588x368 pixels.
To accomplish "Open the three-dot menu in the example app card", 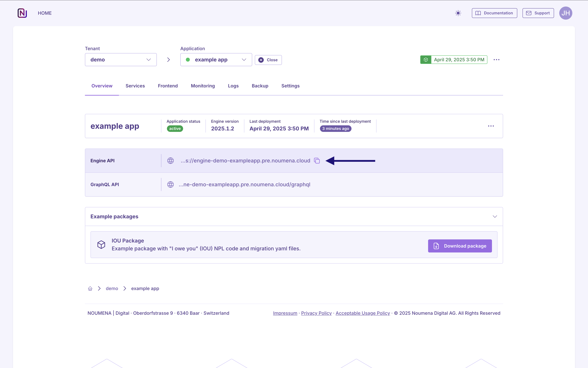I will (491, 126).
